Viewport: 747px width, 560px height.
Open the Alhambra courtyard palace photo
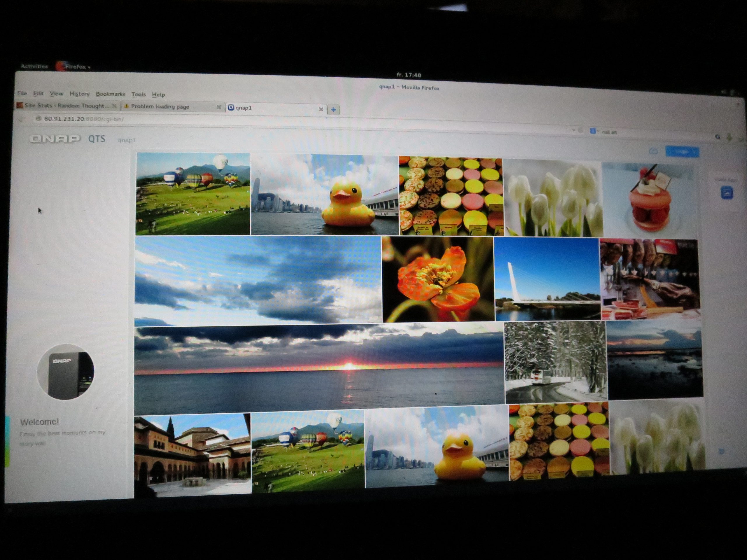tap(193, 456)
